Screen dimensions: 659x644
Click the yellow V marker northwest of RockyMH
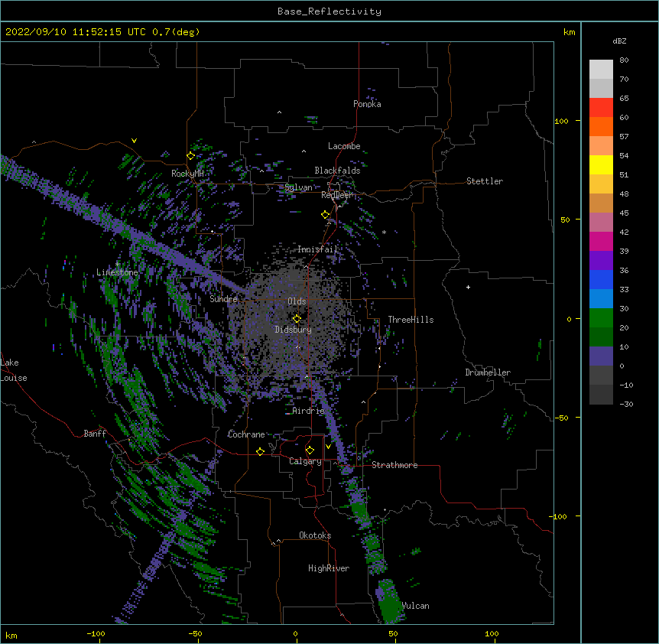(134, 141)
